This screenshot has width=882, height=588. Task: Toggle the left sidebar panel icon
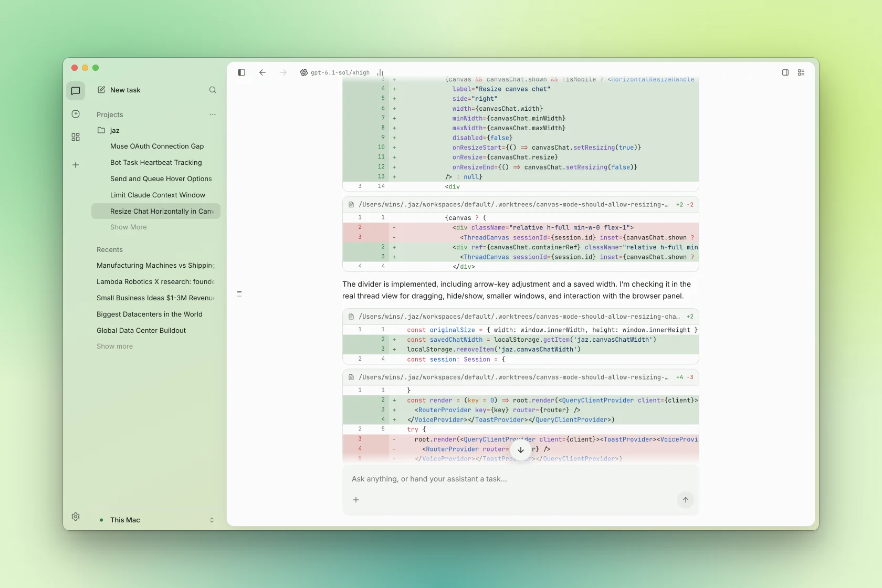(241, 72)
